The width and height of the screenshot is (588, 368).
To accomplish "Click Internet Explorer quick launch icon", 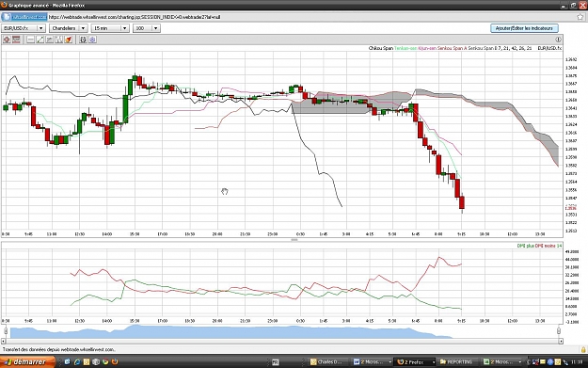I will pos(77,361).
